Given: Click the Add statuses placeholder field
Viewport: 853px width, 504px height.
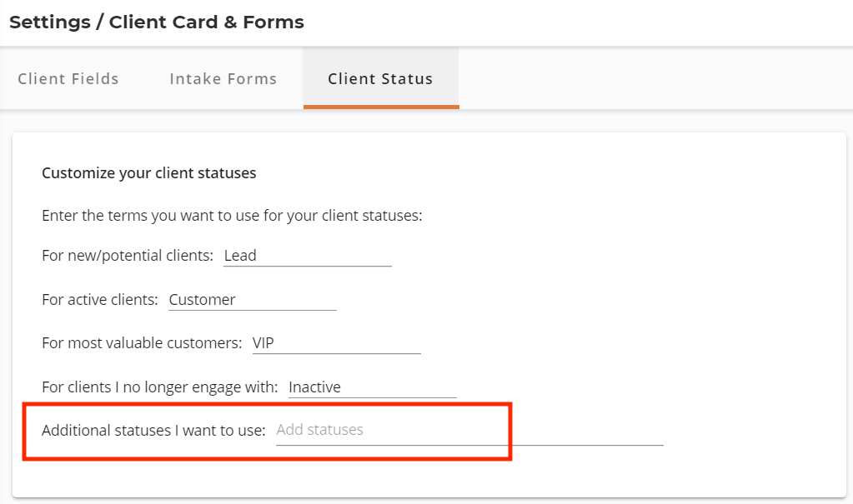Looking at the screenshot, I should point(469,430).
